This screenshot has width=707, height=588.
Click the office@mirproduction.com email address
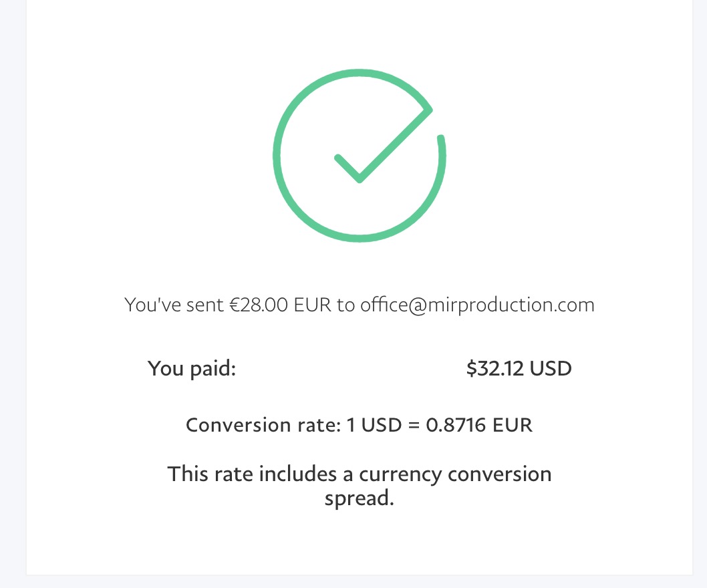[x=477, y=305]
